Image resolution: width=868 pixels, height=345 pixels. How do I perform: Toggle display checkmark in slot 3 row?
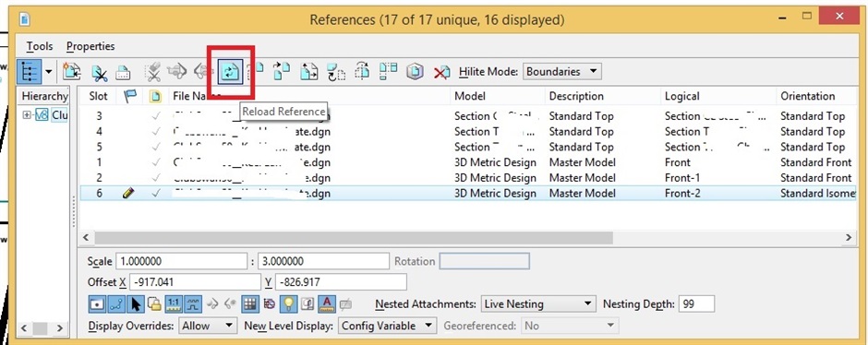click(156, 116)
